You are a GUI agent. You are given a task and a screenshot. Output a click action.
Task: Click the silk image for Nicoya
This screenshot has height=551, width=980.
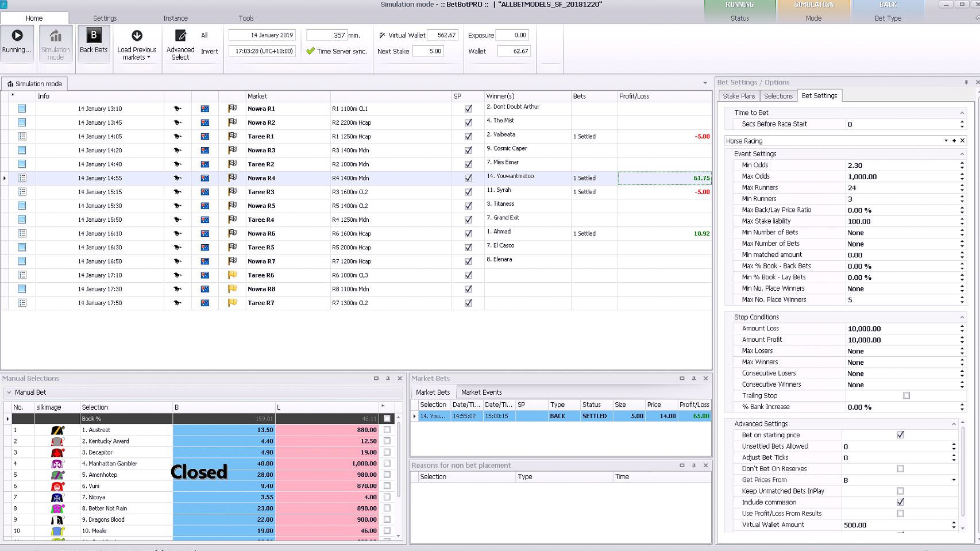pos(57,497)
